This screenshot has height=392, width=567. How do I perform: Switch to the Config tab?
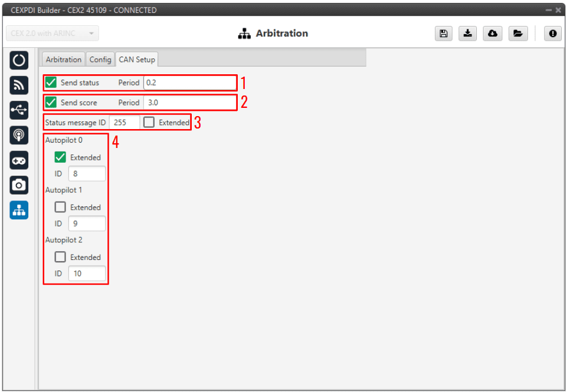click(x=100, y=60)
